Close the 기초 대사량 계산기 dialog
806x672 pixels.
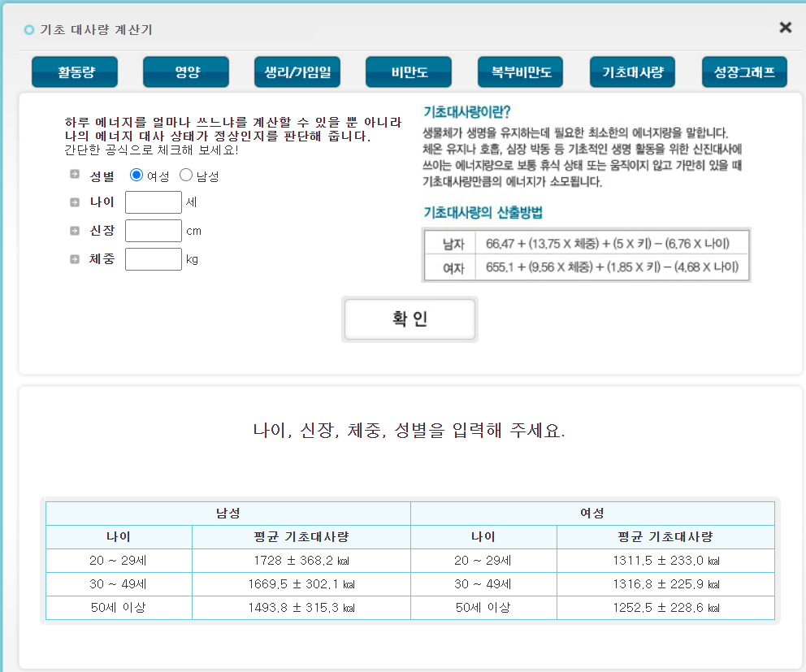point(785,28)
